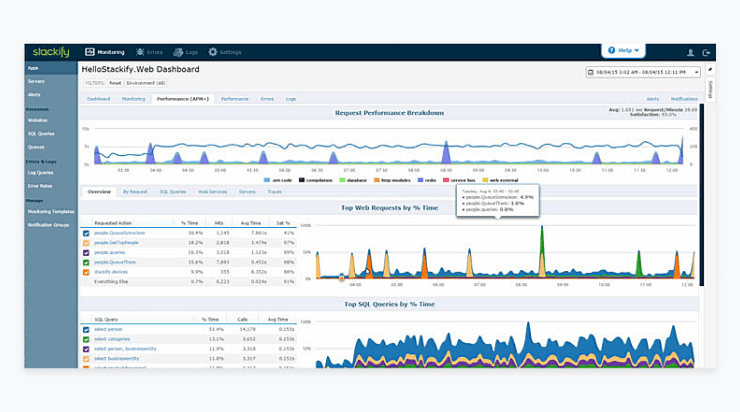Open the Settings gear in top bar
The width and height of the screenshot is (740, 412).
click(x=213, y=52)
